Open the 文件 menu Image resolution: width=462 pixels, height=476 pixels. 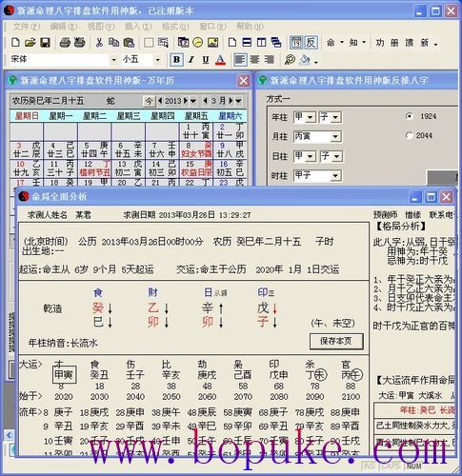coord(27,27)
